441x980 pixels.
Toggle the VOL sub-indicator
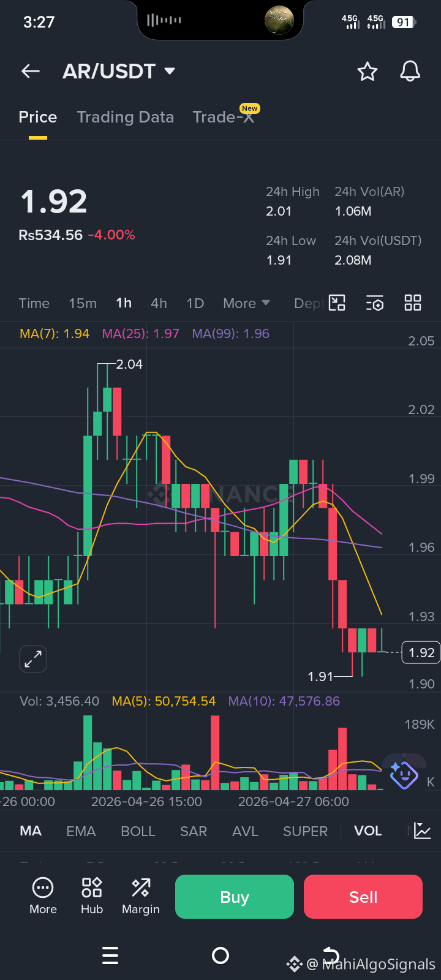pyautogui.click(x=368, y=831)
